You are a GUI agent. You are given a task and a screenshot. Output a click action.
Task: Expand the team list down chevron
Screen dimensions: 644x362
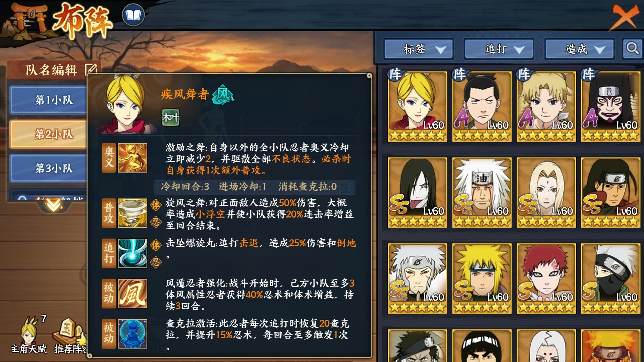pos(54,205)
